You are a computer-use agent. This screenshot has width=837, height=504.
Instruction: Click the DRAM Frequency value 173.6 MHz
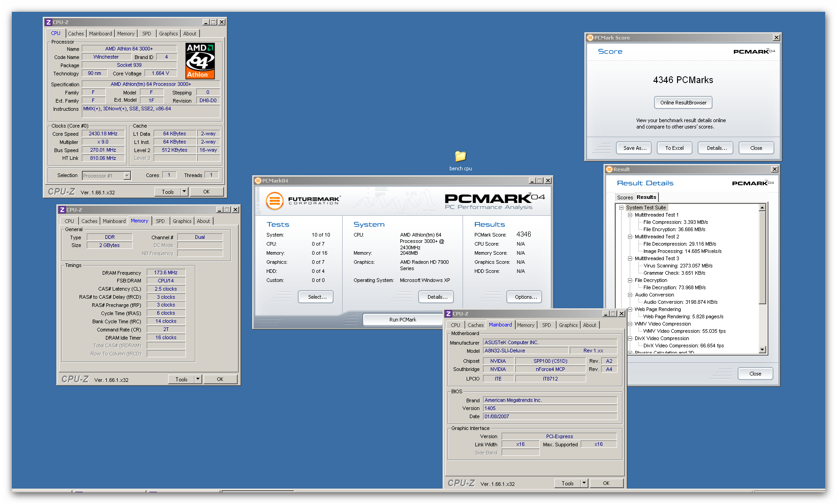166,272
